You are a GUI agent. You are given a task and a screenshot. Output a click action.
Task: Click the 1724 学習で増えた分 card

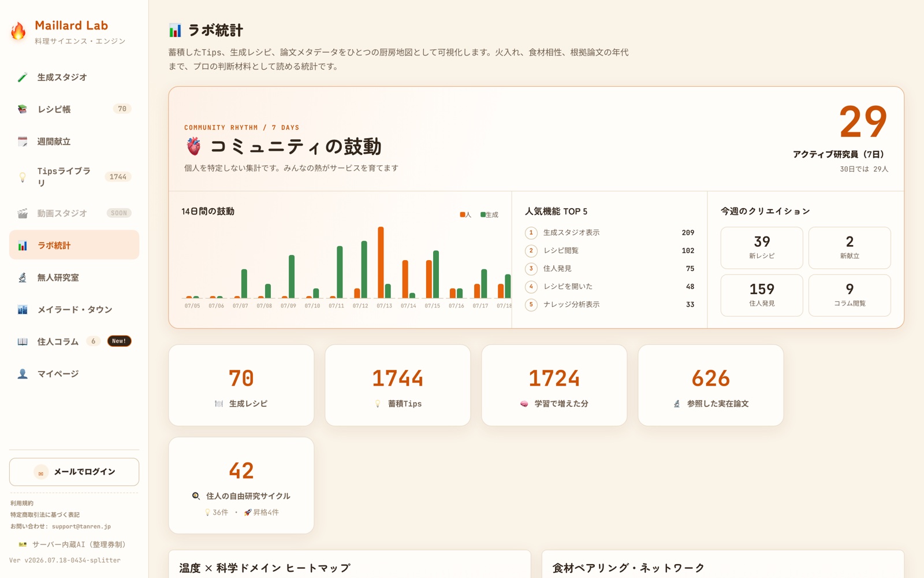click(554, 386)
